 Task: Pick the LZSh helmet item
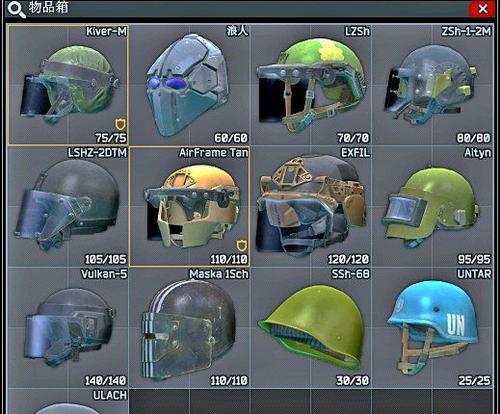tap(311, 85)
